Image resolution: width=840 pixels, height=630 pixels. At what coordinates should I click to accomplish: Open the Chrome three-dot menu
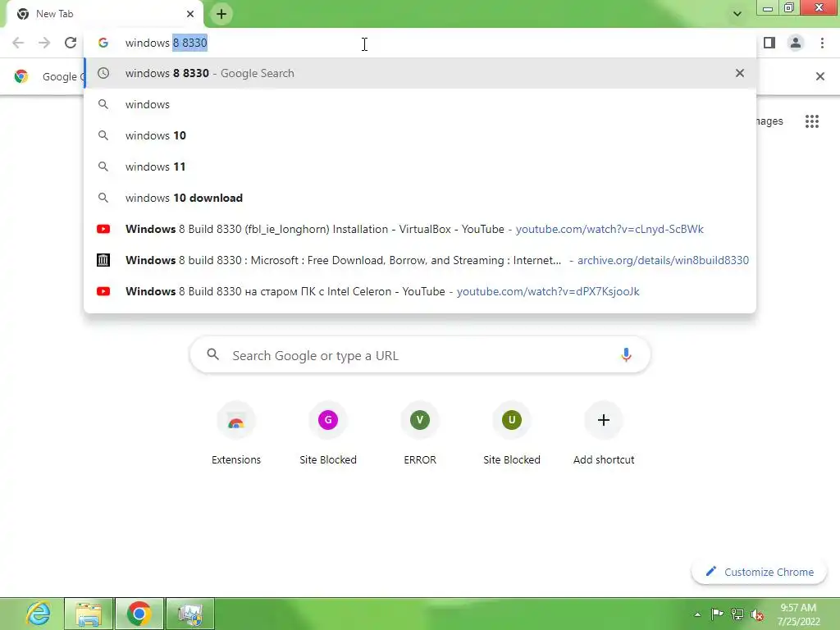[x=822, y=43]
